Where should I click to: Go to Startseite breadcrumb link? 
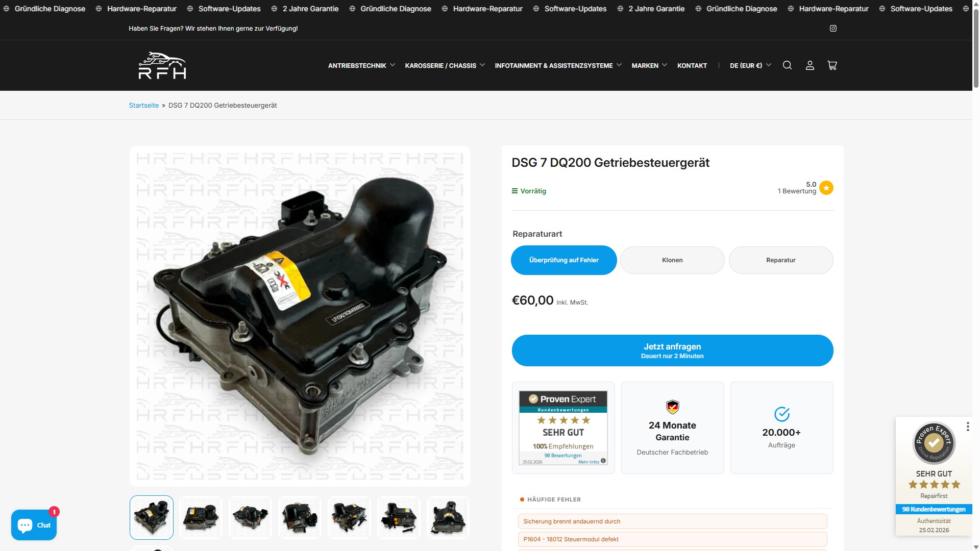point(143,106)
